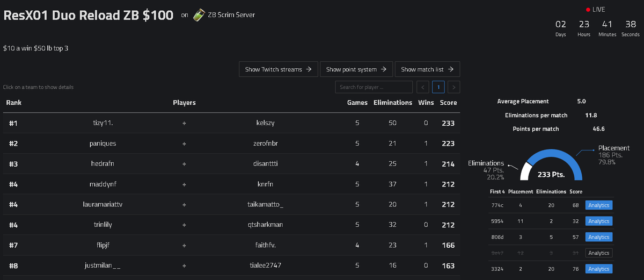
Task: Click player name faithfv.
Action: [x=266, y=245]
